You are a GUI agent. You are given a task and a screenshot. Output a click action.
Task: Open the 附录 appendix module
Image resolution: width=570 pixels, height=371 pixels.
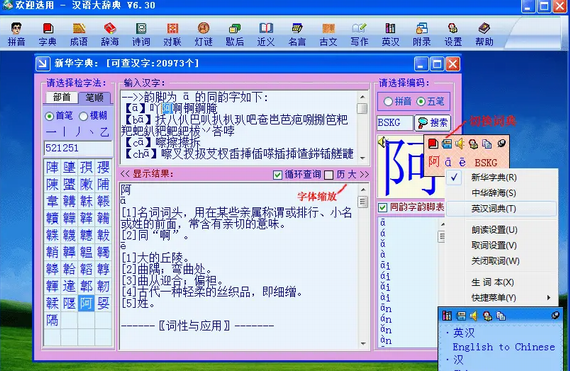tap(422, 34)
